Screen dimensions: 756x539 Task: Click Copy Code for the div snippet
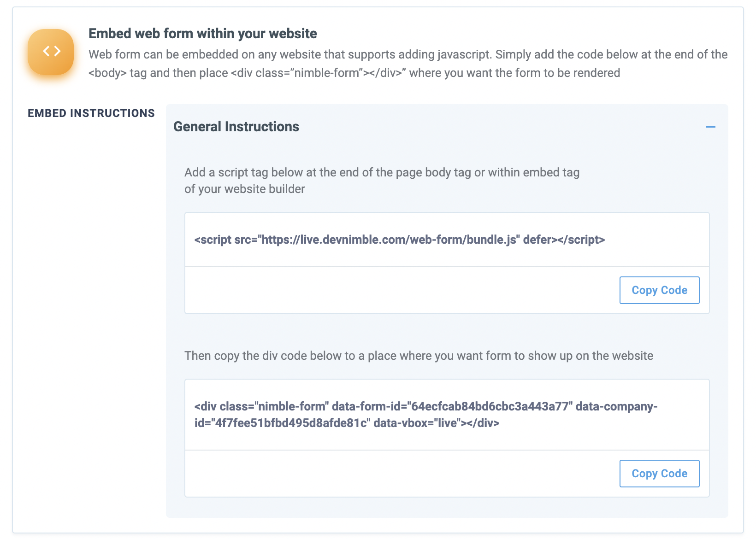pos(659,473)
